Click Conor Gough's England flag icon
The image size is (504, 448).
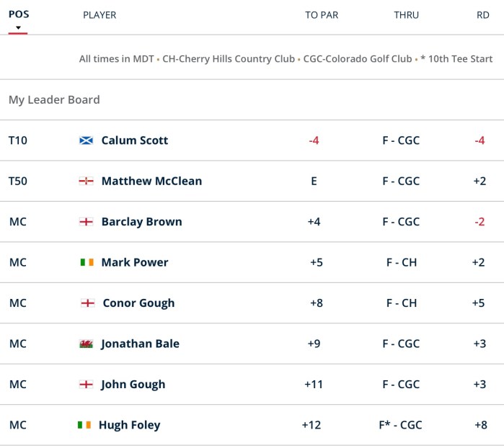[88, 303]
